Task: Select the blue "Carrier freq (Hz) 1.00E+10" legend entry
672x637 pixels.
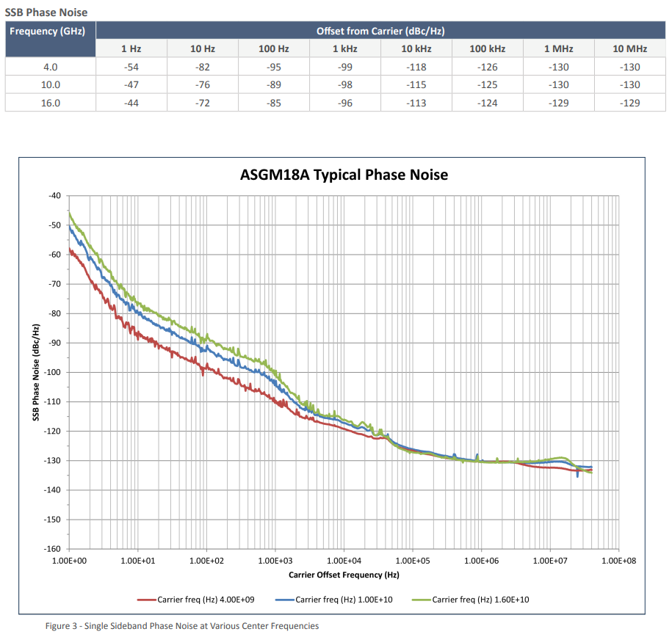Action: tap(334, 600)
